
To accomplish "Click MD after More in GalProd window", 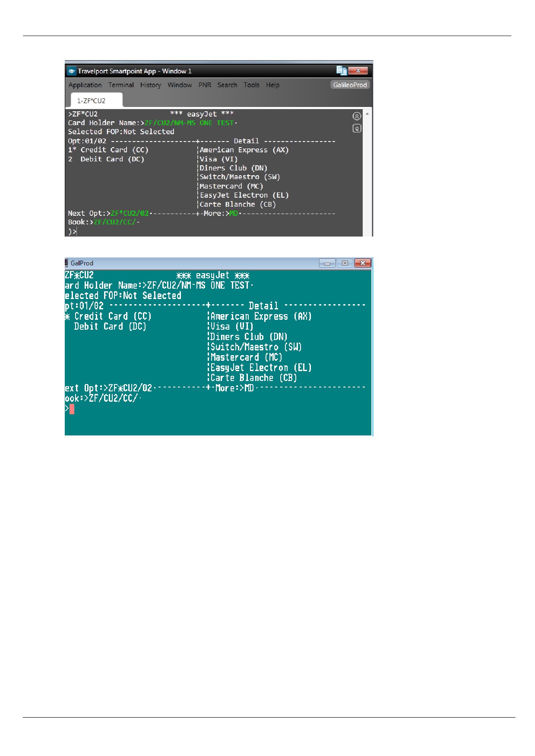I will pos(249,388).
